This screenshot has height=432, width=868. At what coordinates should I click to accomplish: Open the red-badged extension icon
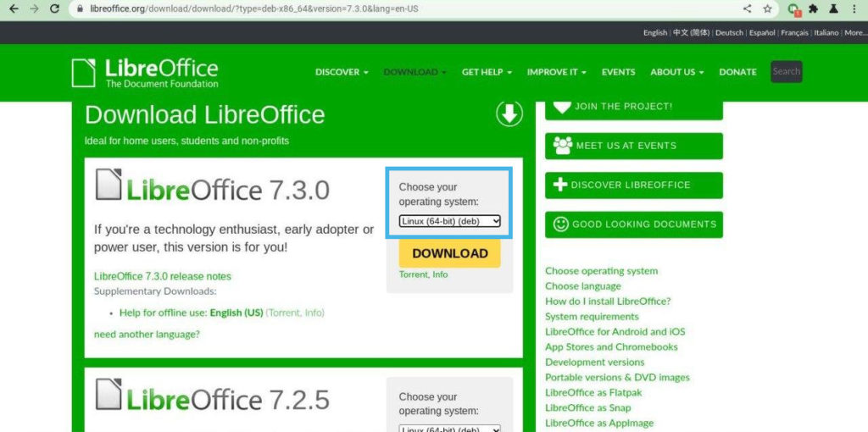tap(794, 9)
